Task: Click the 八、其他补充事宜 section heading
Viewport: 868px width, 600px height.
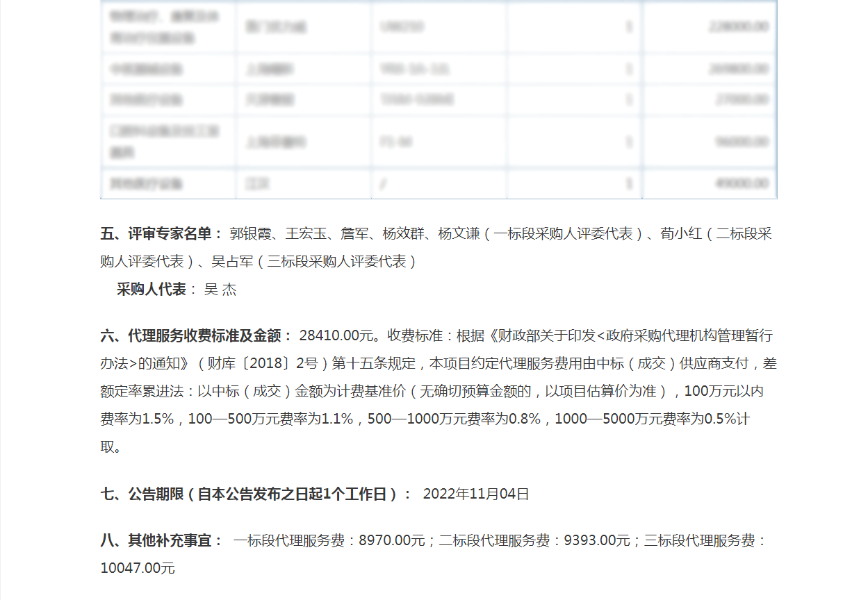Action: click(x=162, y=540)
